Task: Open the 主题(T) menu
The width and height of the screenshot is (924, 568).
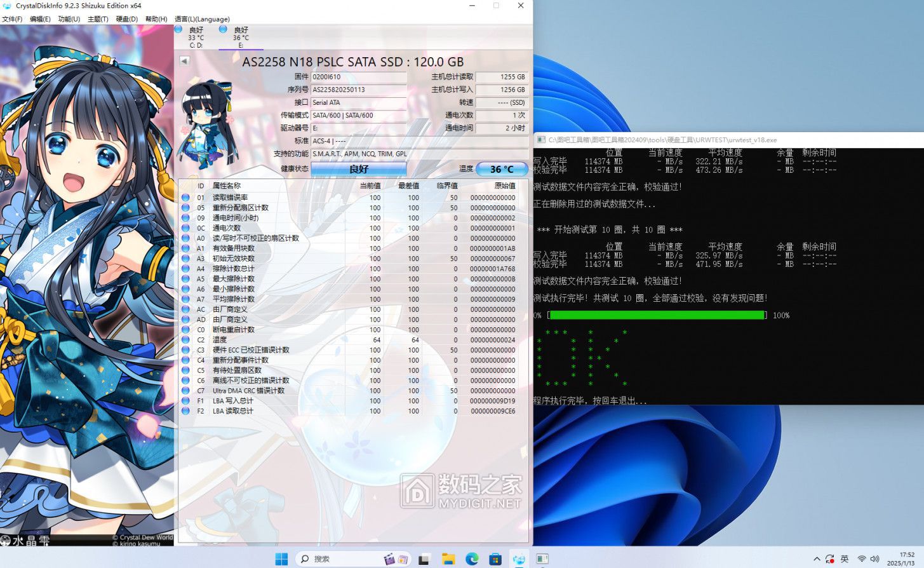Action: pos(98,19)
